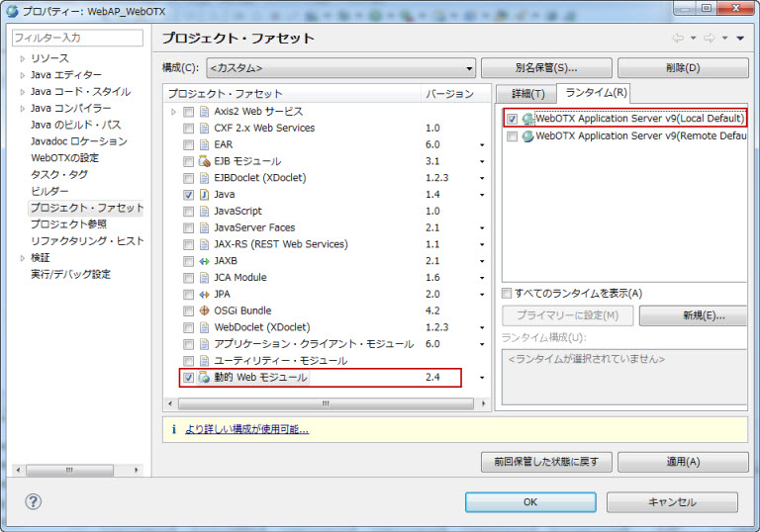Click the JAXB facet icon
Image resolution: width=760 pixels, height=532 pixels.
coord(205,261)
